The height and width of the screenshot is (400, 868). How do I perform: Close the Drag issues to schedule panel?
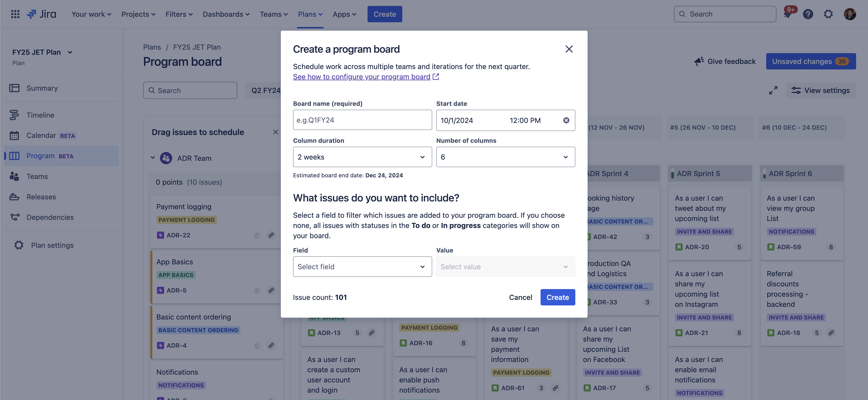pyautogui.click(x=276, y=132)
